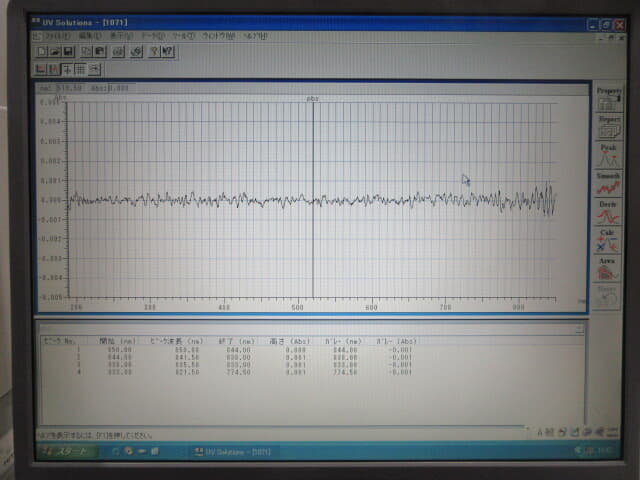Toggle the grid table view toolbar button
The width and height of the screenshot is (640, 480).
[x=80, y=69]
